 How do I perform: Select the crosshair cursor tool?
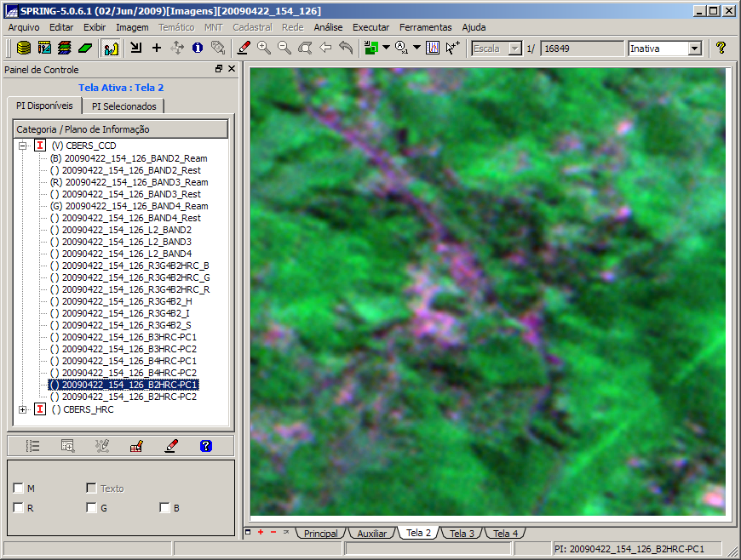point(156,48)
